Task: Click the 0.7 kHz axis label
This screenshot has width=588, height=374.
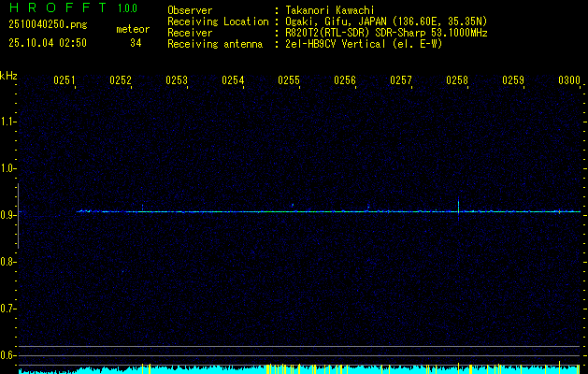Action: pos(7,309)
